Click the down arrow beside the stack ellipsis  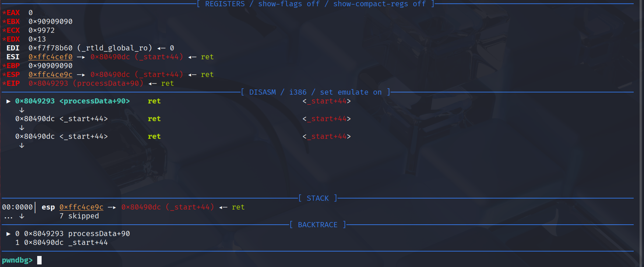click(x=22, y=216)
